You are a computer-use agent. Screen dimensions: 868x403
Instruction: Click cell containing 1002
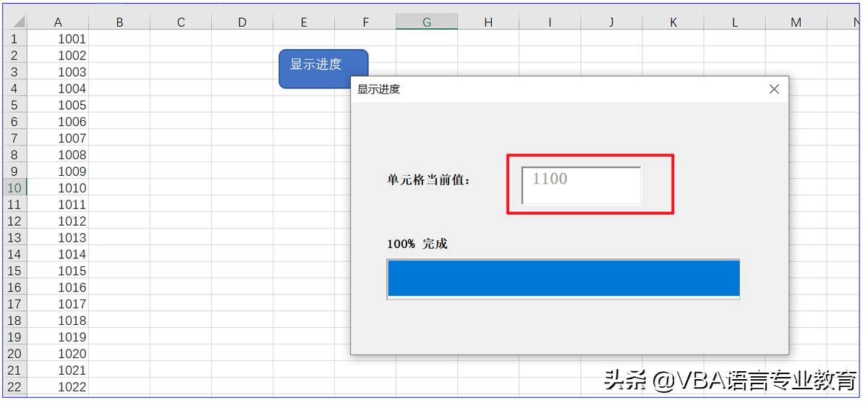58,55
